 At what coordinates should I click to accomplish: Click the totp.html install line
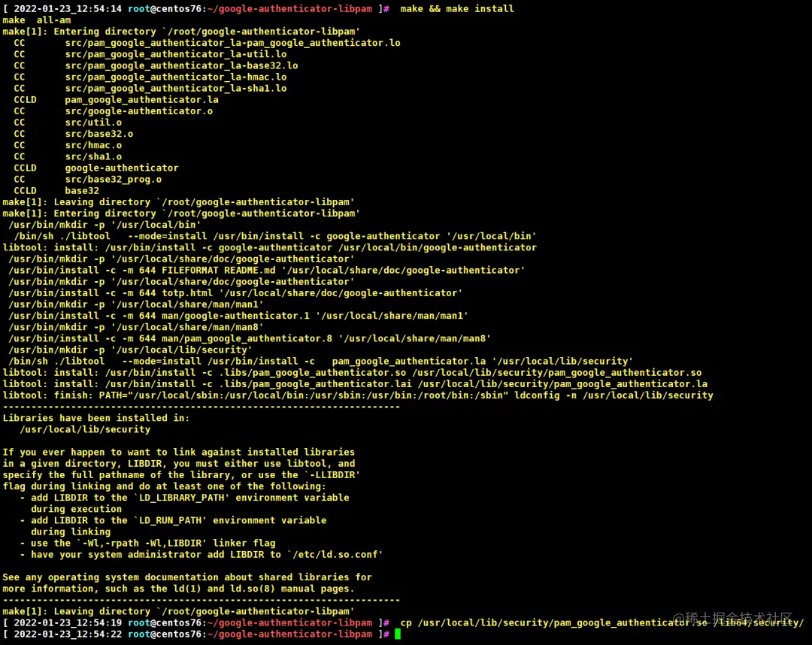pos(235,293)
